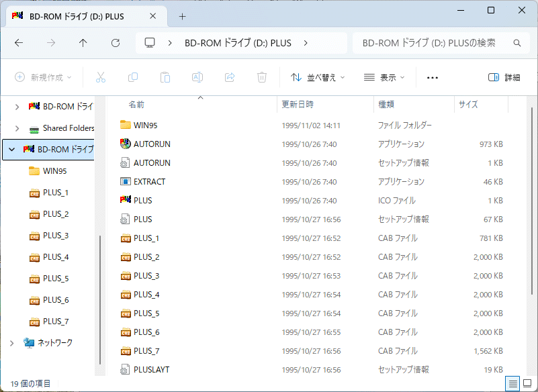The image size is (538, 392).
Task: Select the PLUSLAYT setup info icon
Action: tap(125, 369)
